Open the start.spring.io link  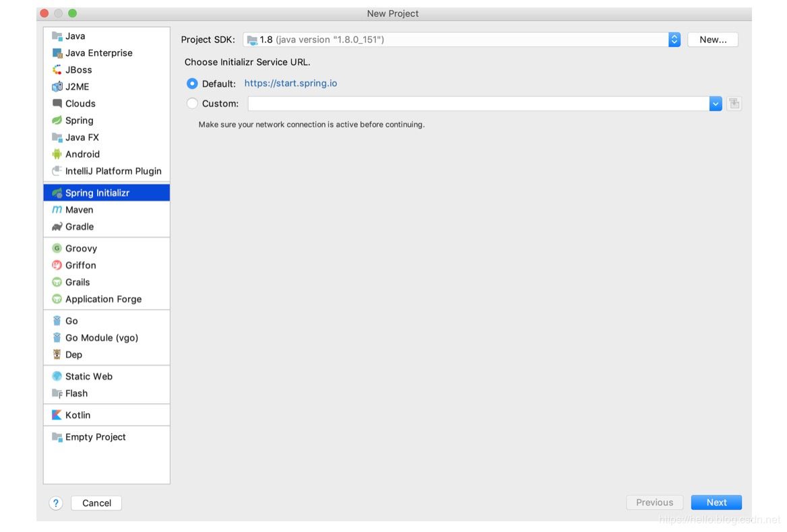290,84
